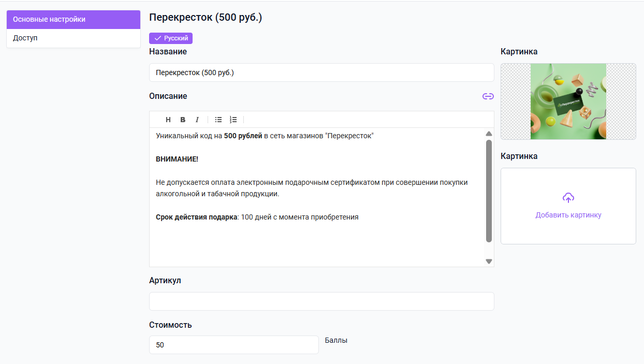Toggle bold formatting in description editor
The height and width of the screenshot is (364, 644).
(x=183, y=120)
